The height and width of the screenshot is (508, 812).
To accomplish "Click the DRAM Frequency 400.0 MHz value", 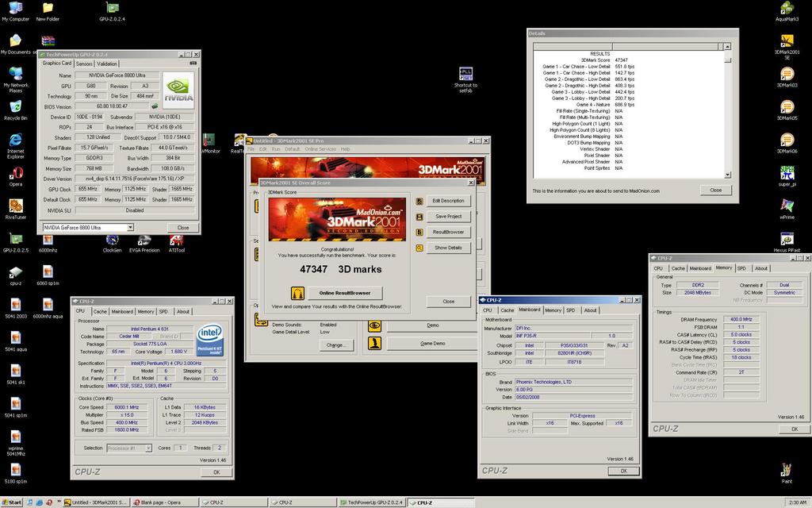I will click(741, 319).
